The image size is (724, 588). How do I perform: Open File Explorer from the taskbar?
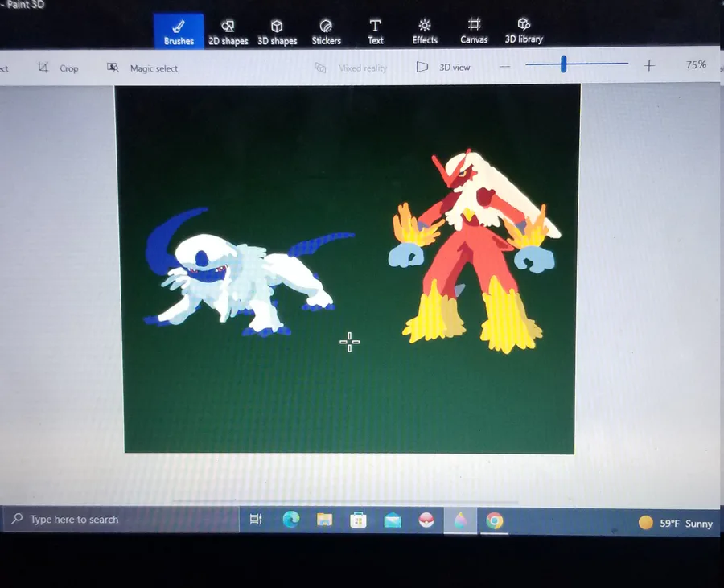(325, 520)
